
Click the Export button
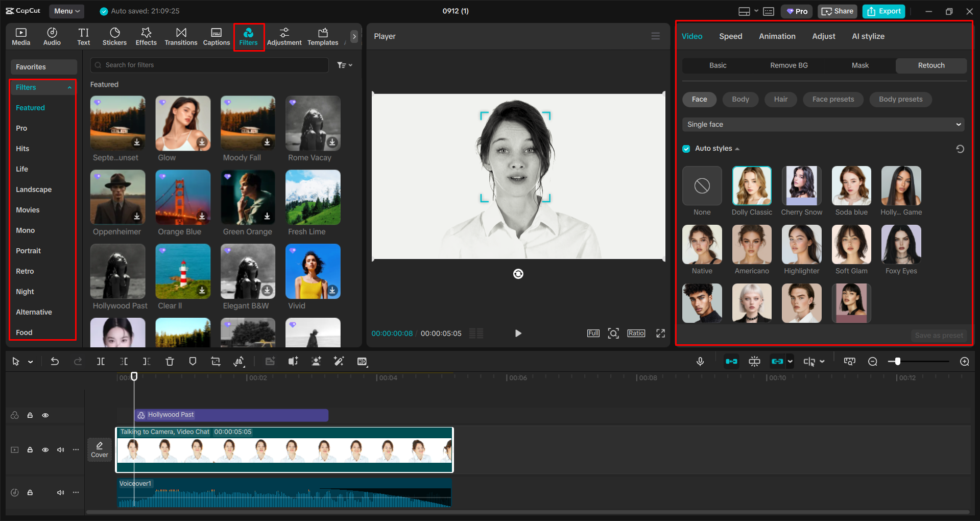(883, 11)
